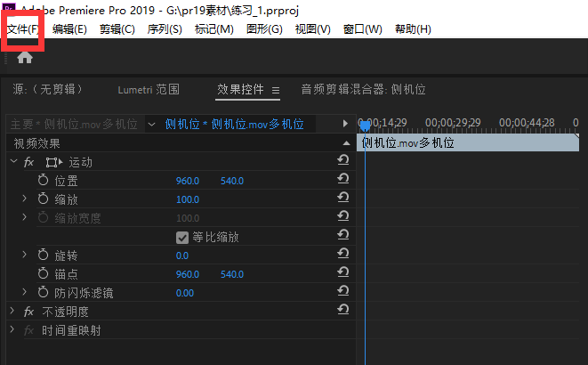This screenshot has width=588, height=365.
Task: Reset the Scale (缩放) parameter
Action: coord(342,198)
